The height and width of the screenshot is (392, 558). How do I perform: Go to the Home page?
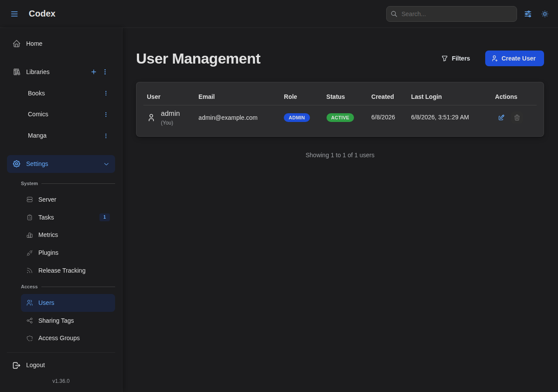[x=61, y=44]
